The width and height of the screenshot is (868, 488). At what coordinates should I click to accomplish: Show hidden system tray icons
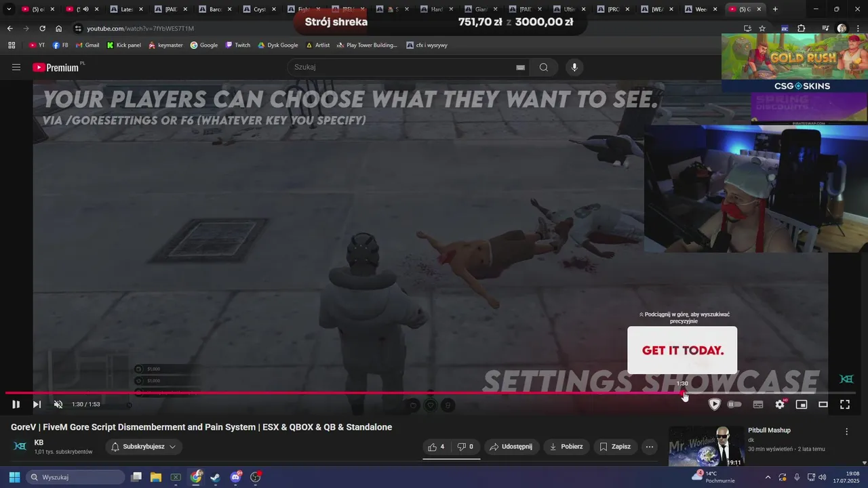(x=768, y=477)
